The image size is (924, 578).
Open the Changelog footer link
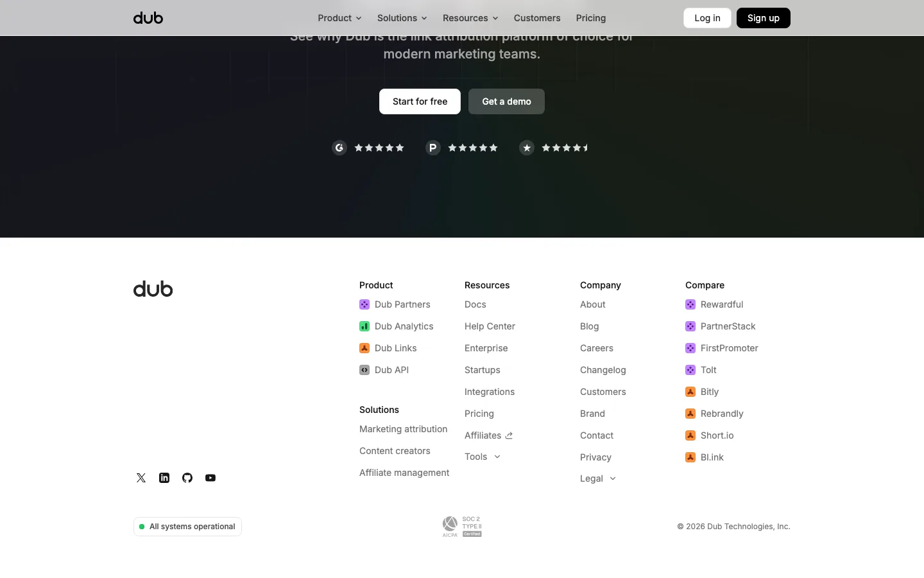[603, 370]
